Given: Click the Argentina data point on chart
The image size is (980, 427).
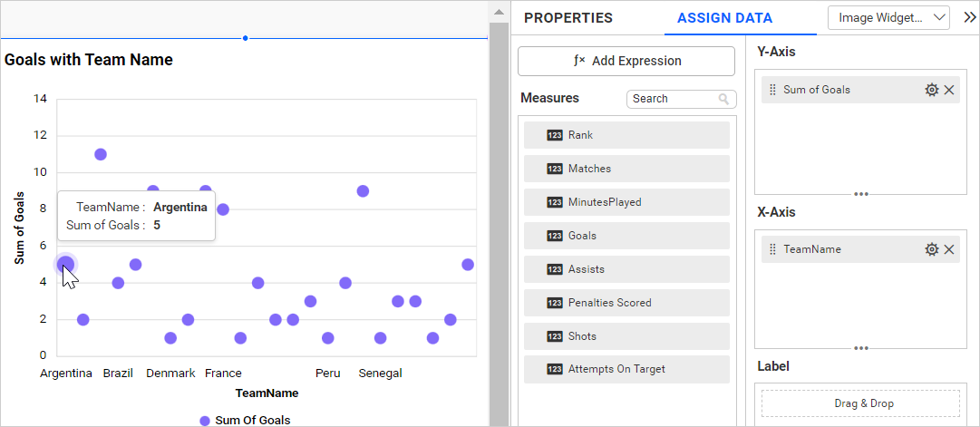Looking at the screenshot, I should coord(65,265).
